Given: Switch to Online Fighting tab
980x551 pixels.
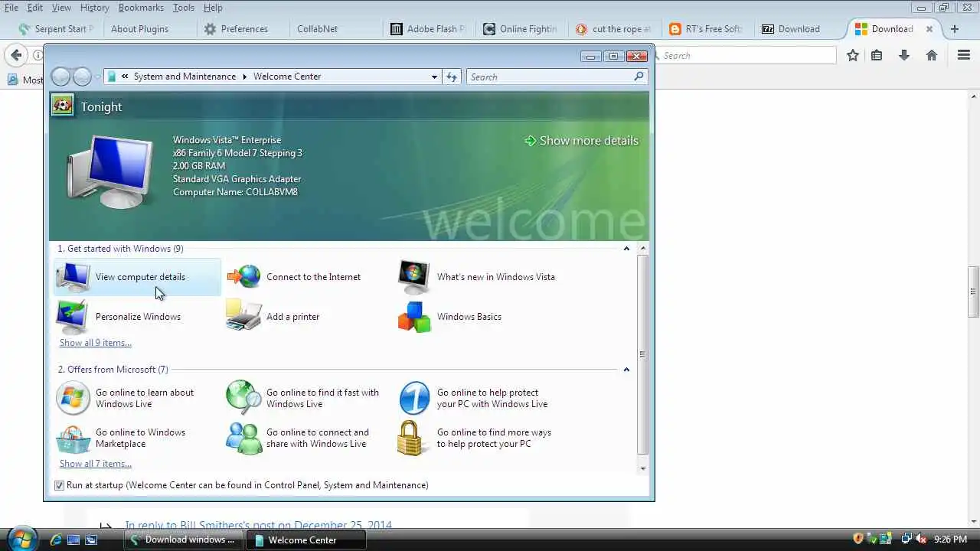Looking at the screenshot, I should click(x=521, y=29).
